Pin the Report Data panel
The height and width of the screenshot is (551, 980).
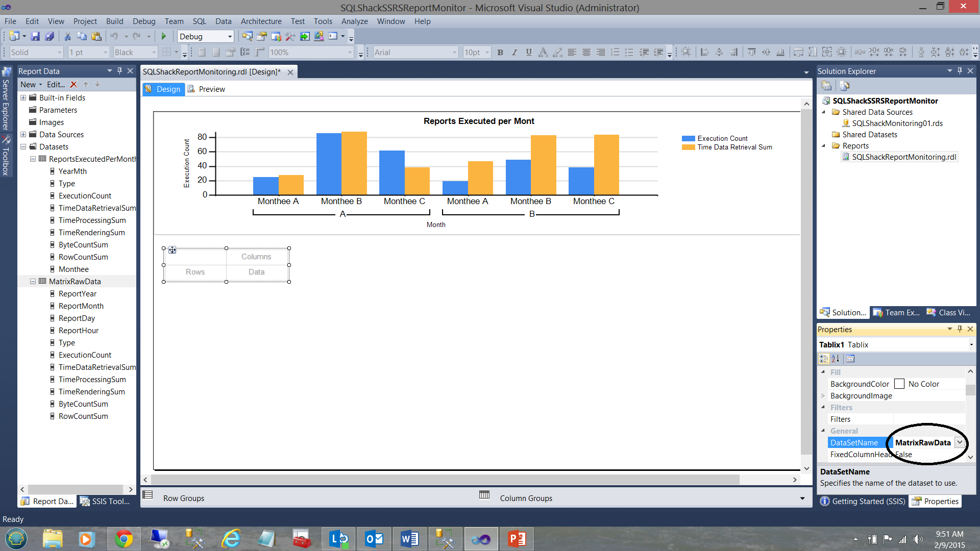pyautogui.click(x=119, y=71)
